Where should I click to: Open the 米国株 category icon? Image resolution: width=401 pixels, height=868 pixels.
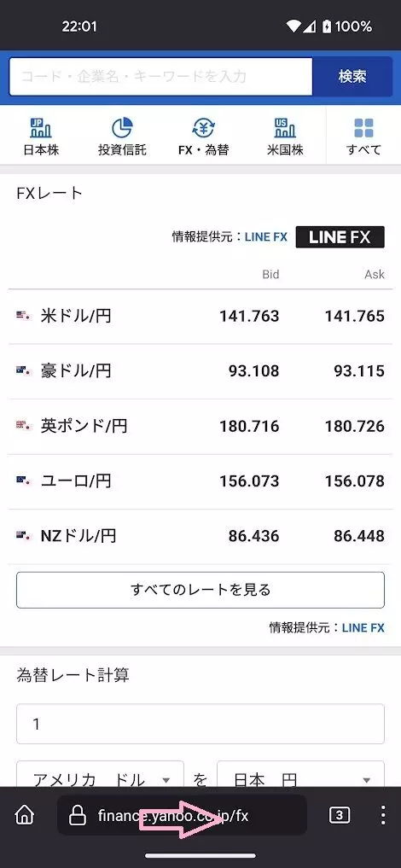(x=285, y=128)
